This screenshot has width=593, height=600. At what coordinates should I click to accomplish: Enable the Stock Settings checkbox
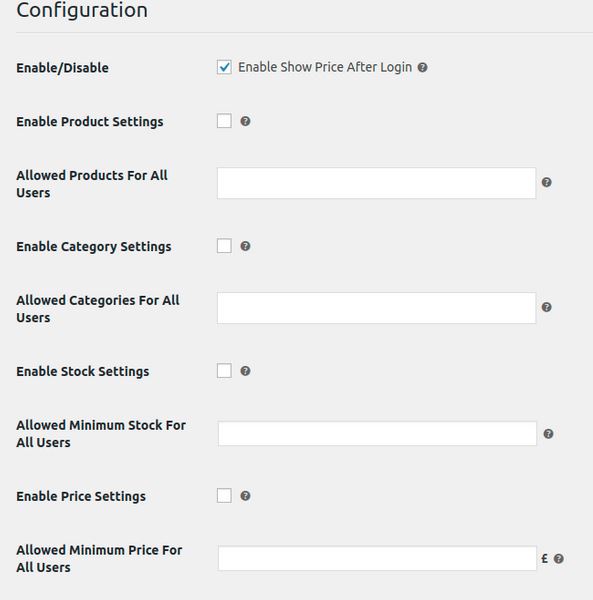224,370
